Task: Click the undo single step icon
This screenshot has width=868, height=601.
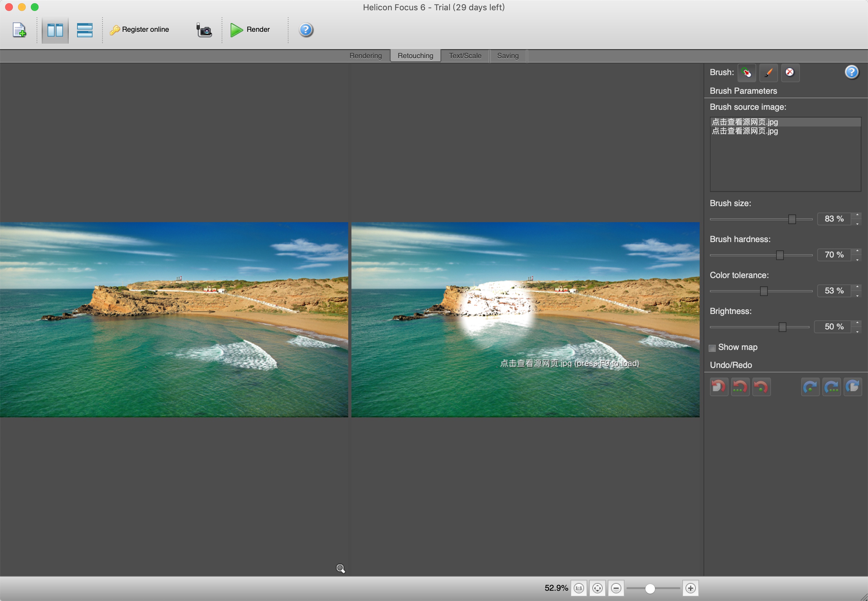Action: pyautogui.click(x=761, y=387)
